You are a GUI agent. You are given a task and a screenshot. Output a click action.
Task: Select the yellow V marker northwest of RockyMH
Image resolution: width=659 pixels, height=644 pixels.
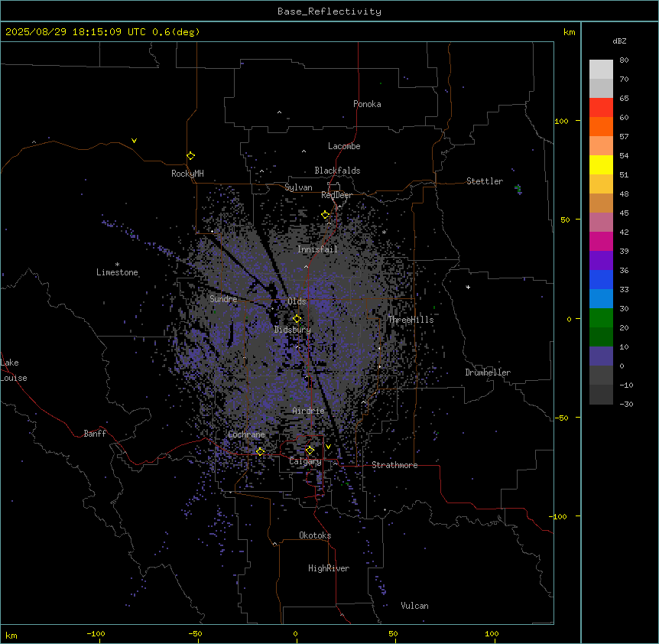134,141
